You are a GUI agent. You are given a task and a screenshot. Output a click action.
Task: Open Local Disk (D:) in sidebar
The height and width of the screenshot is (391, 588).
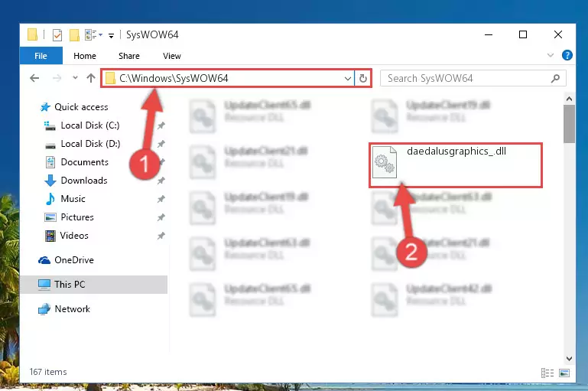click(90, 144)
